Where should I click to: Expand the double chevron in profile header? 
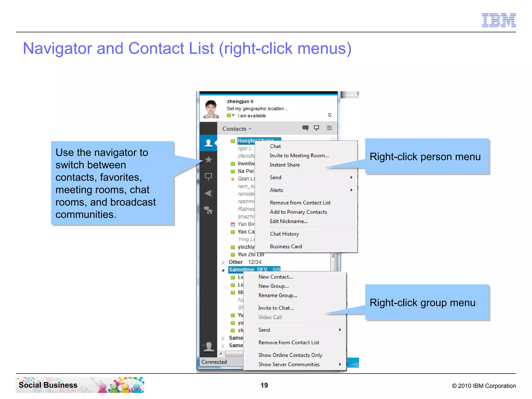pos(330,115)
